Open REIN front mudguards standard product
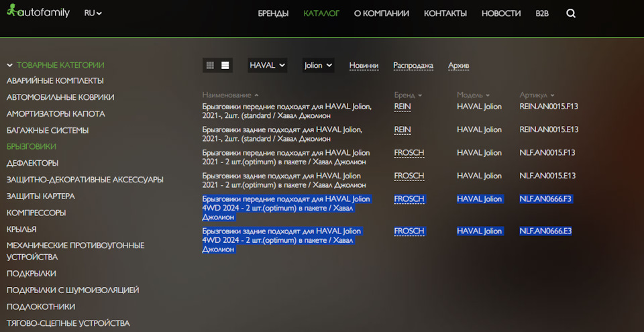The height and width of the screenshot is (332, 644). click(287, 111)
